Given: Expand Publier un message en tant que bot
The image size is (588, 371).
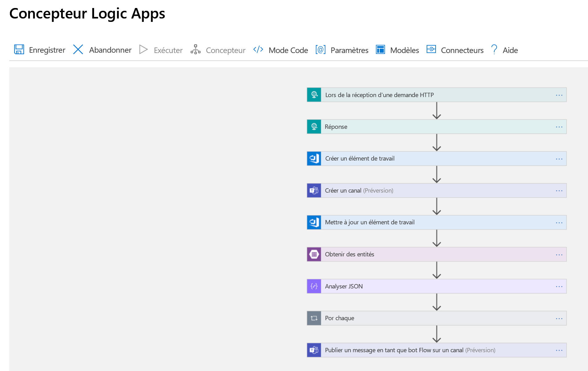Looking at the screenshot, I should 437,350.
